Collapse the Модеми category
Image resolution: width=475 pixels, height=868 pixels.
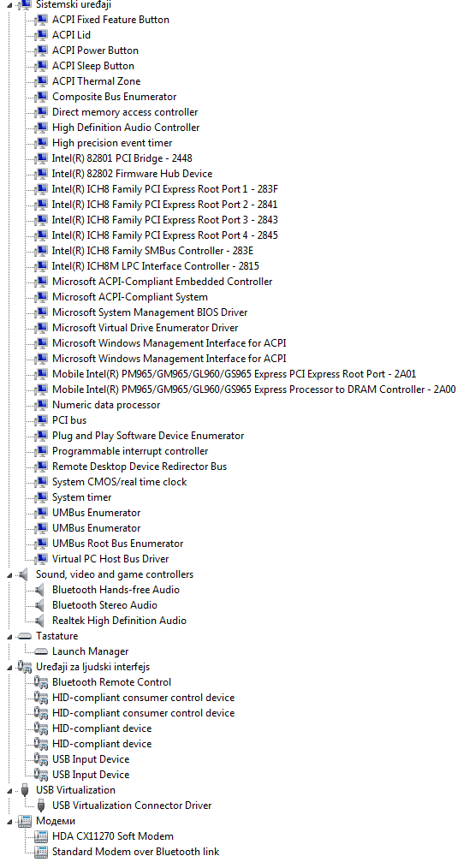(x=9, y=822)
